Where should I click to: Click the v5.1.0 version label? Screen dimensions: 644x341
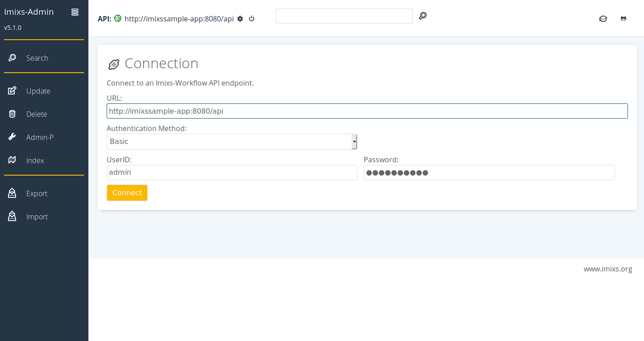(12, 28)
